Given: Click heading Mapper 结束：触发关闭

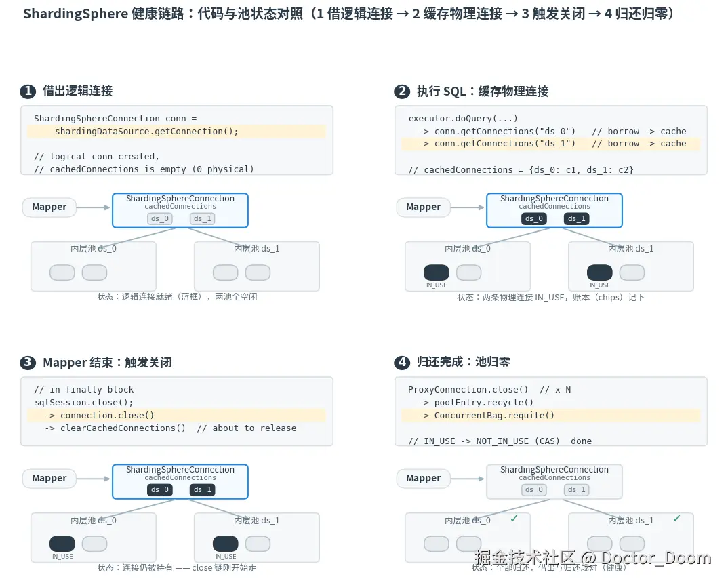Looking at the screenshot, I should coord(107,362).
